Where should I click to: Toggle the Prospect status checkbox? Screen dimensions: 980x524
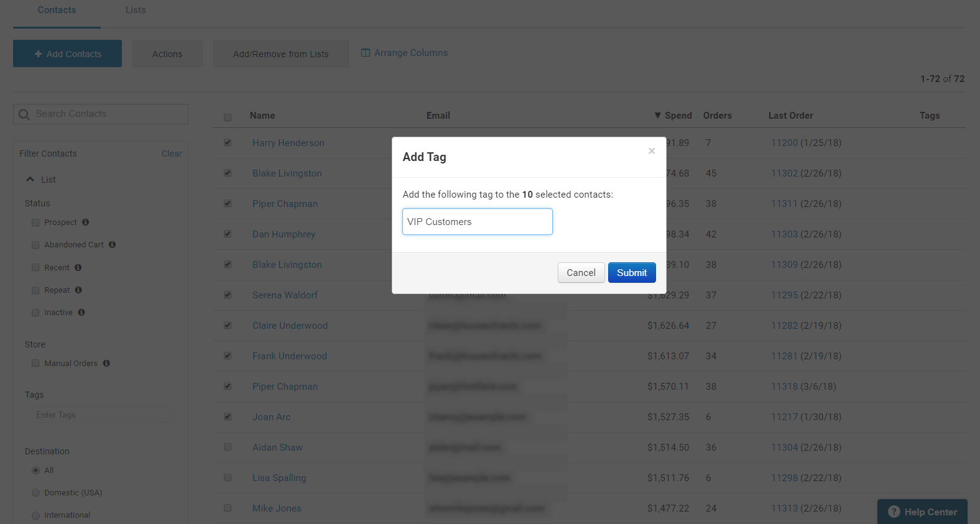[x=35, y=223]
